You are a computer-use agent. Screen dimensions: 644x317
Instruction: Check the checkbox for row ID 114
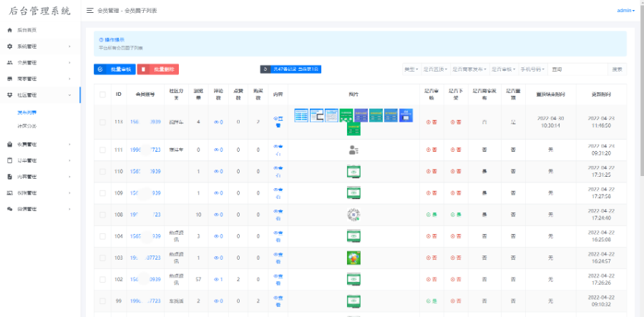(103, 122)
